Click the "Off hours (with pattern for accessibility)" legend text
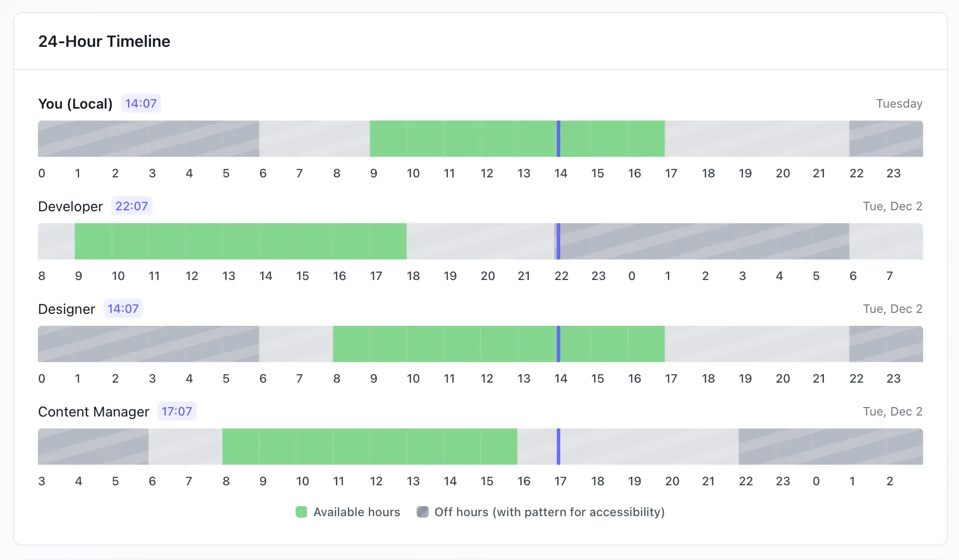The width and height of the screenshot is (959, 560). tap(549, 512)
